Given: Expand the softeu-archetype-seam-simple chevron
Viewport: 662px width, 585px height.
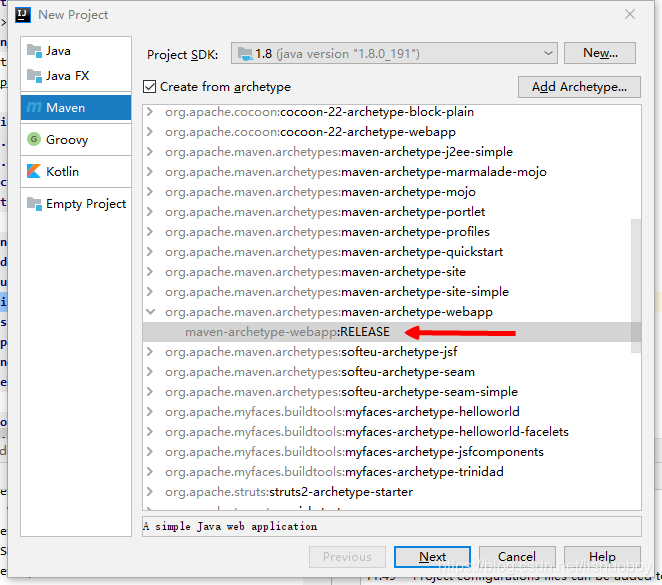Looking at the screenshot, I should [150, 392].
